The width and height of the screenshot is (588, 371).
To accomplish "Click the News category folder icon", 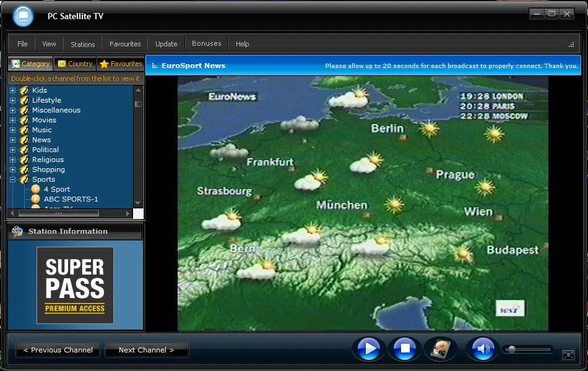I will [24, 140].
